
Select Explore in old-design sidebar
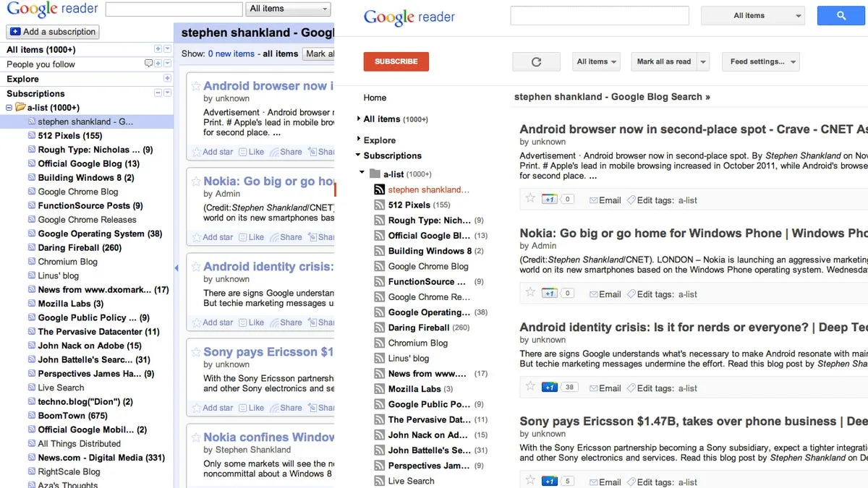pos(22,78)
